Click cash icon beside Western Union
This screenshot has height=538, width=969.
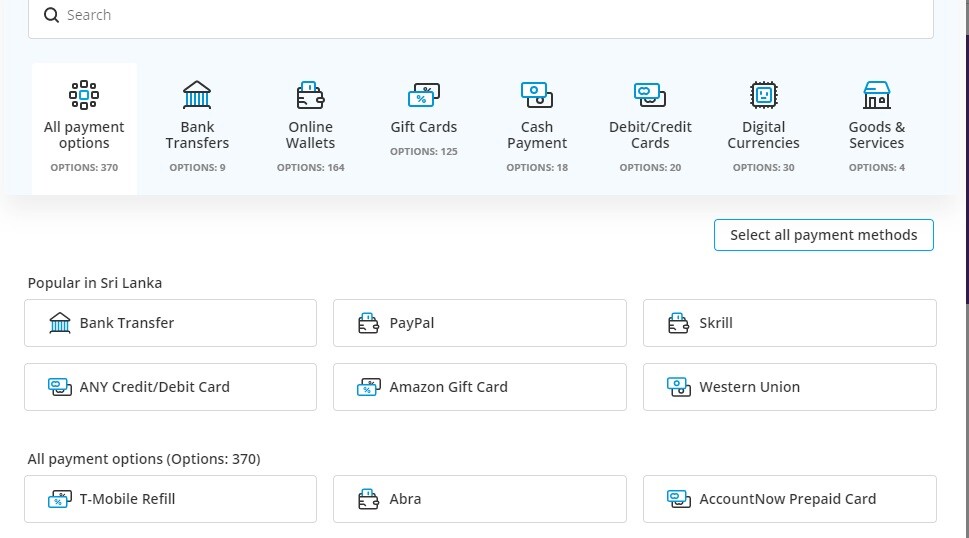679,387
